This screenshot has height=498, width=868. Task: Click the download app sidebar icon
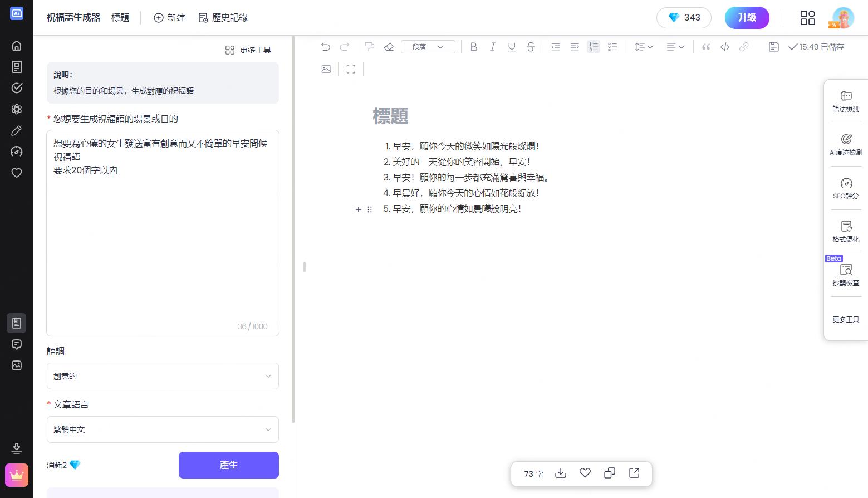(17, 448)
